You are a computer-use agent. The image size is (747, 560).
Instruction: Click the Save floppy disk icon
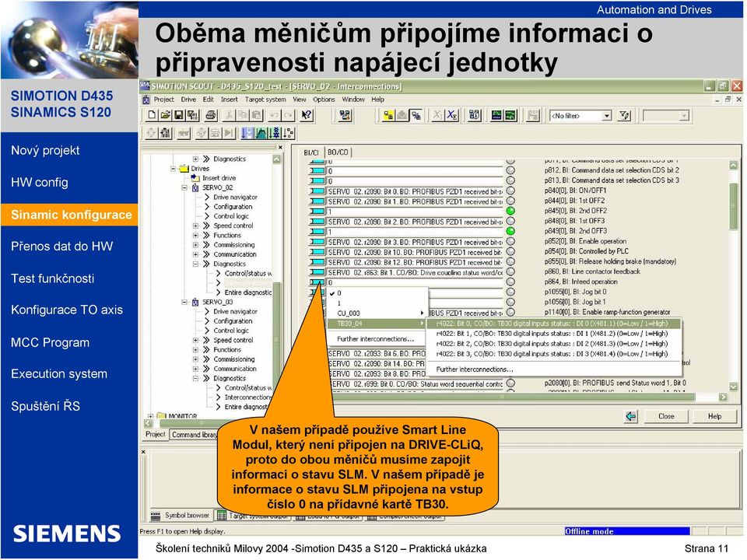179,115
